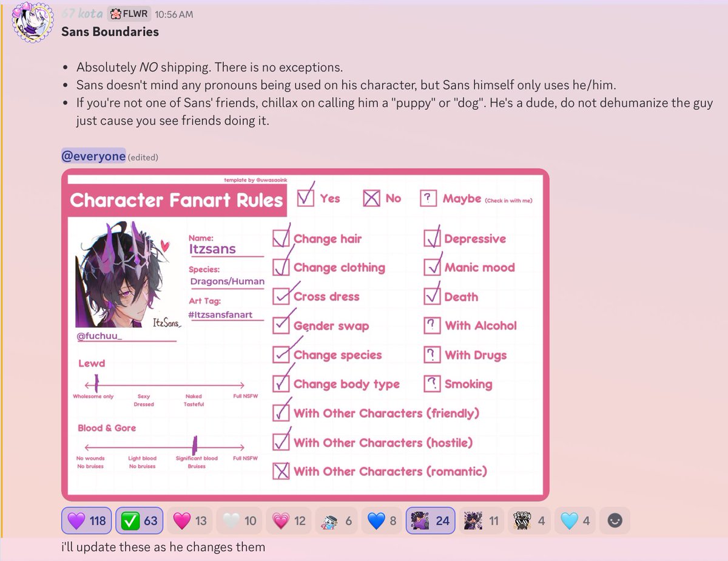This screenshot has height=561, width=728.
Task: Click the "Dragons/Human" species value
Action: pos(227,281)
